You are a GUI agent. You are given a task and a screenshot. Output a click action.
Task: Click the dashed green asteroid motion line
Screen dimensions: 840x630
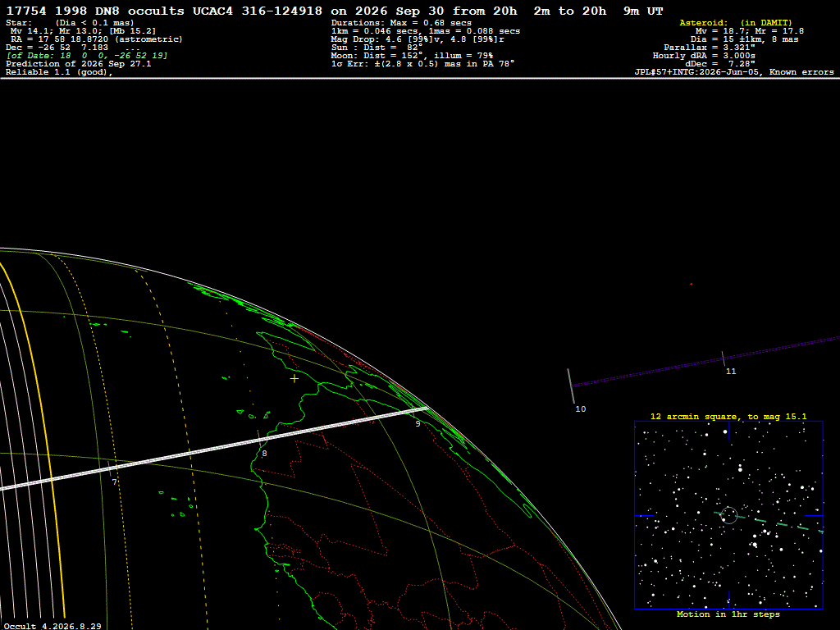pyautogui.click(x=769, y=522)
